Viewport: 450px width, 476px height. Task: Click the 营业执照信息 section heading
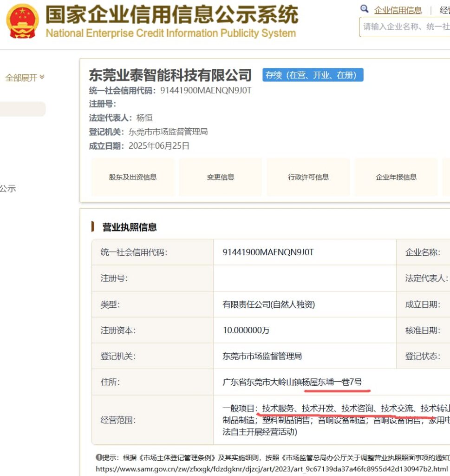pyautogui.click(x=130, y=227)
